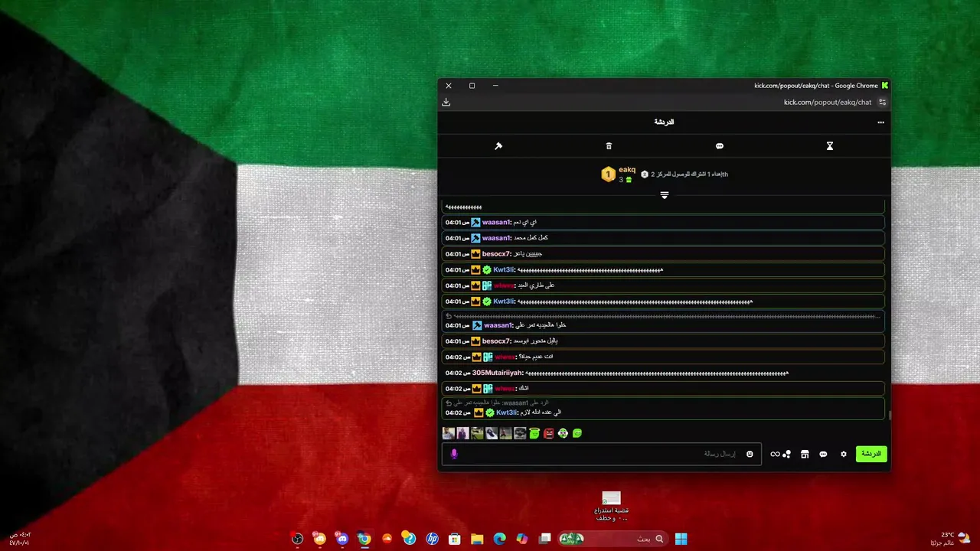The height and width of the screenshot is (551, 980).
Task: Insert the clown face emote
Action: tap(563, 433)
